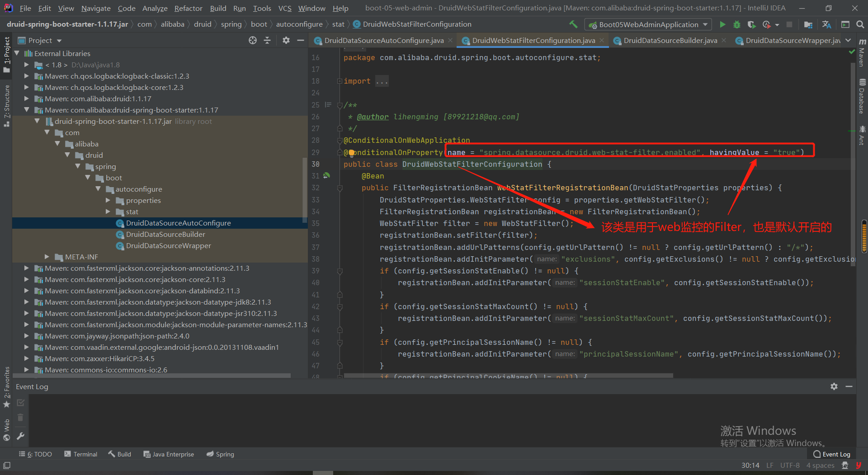Run Boot05WebAdminApplication with the green play icon
This screenshot has height=475, width=868.
coord(722,24)
